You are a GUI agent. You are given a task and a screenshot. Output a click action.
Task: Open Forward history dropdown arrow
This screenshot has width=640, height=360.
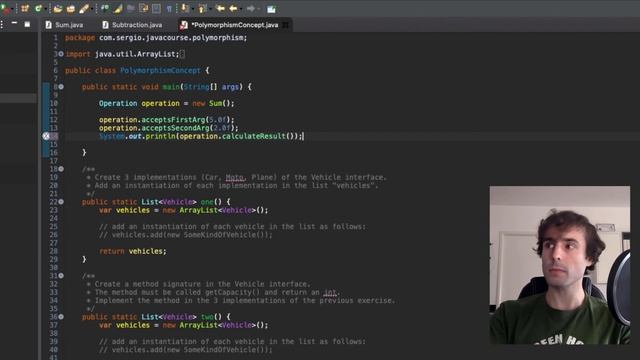(x=258, y=9)
